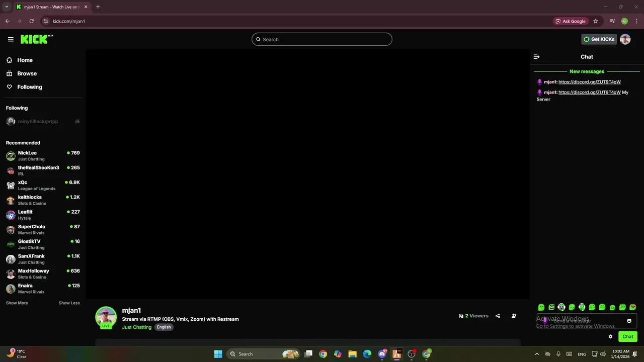Open NickLee recommended channel
The image size is (644, 362).
[x=43, y=156]
